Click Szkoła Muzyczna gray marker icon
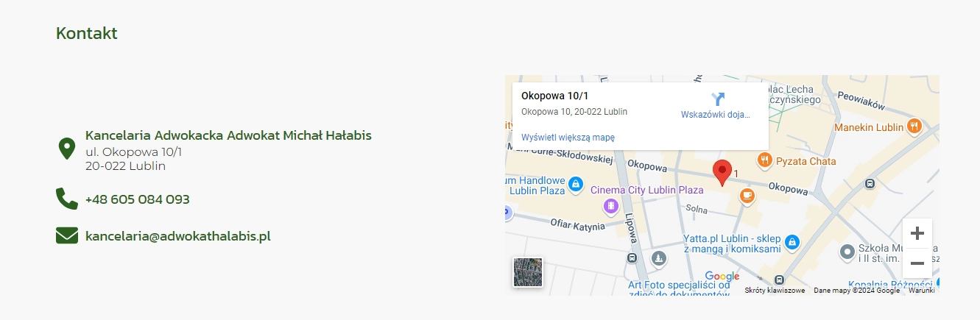 pyautogui.click(x=847, y=253)
